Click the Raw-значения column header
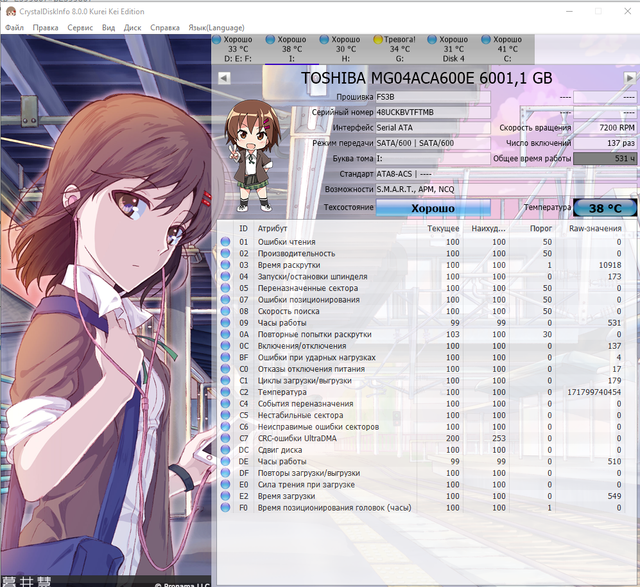Image resolution: width=640 pixels, height=587 pixels. [595, 229]
